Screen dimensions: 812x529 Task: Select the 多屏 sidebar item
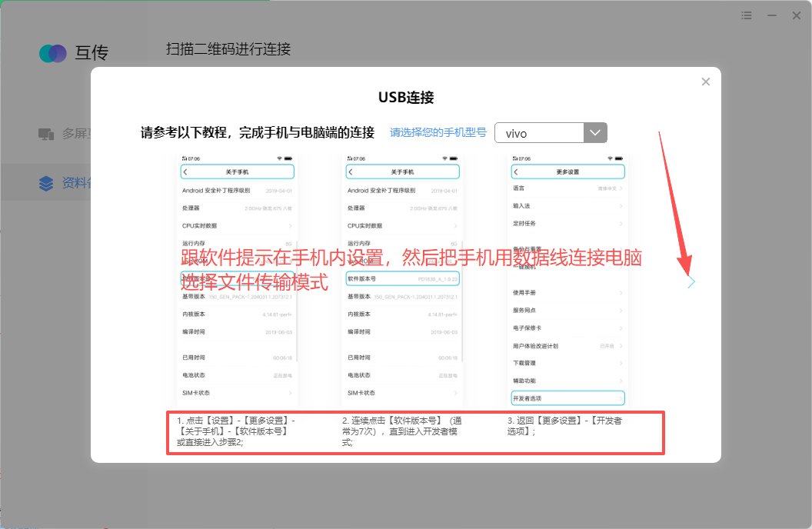pyautogui.click(x=65, y=134)
